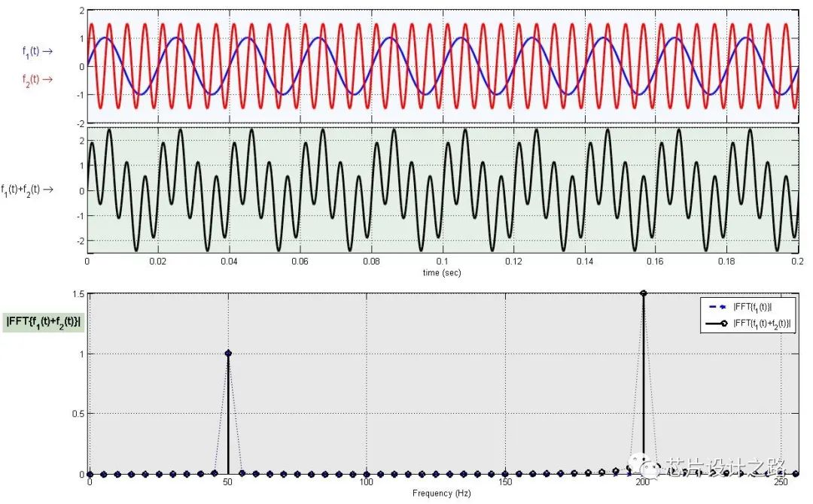Click the 50 tick on the frequency axis
Screen dimensions: 813x504
[x=227, y=481]
